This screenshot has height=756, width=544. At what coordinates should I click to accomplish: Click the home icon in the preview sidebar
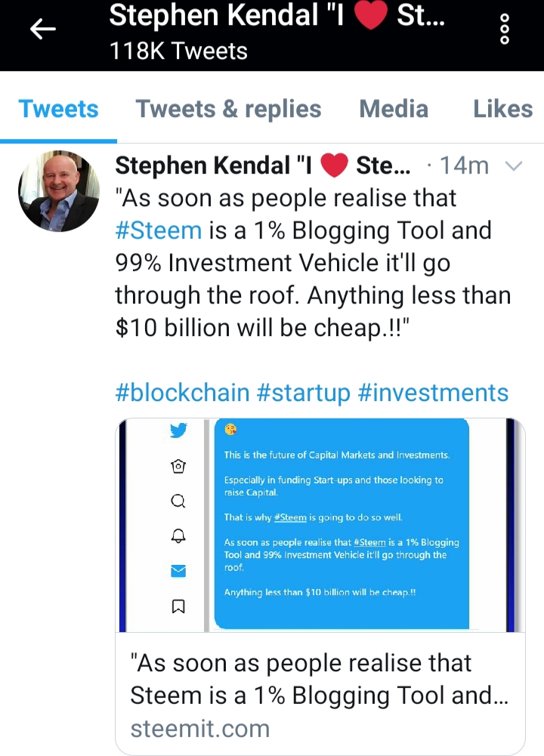[178, 466]
